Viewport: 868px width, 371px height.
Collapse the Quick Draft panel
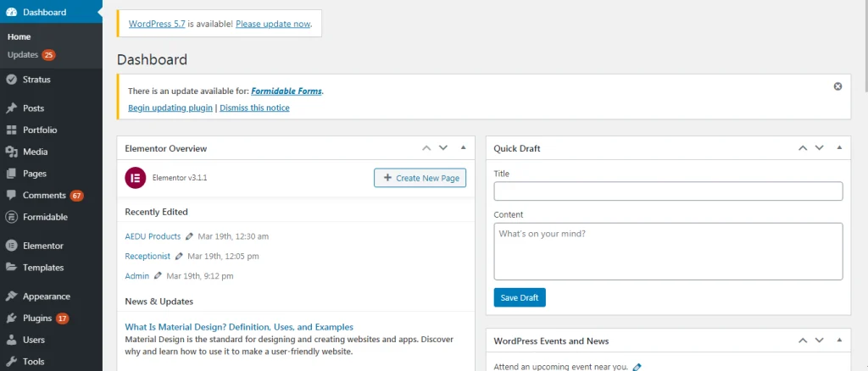coord(839,147)
